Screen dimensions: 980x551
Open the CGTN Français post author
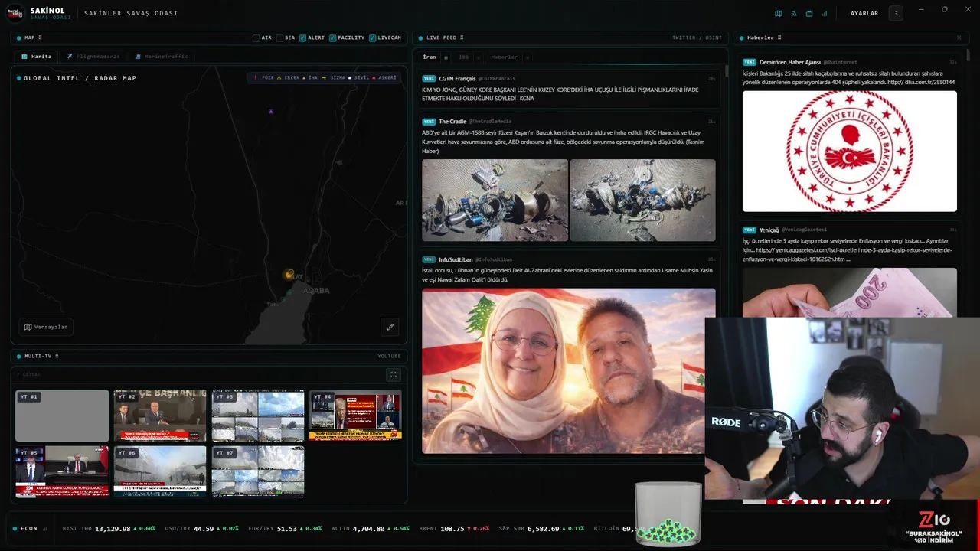point(457,78)
